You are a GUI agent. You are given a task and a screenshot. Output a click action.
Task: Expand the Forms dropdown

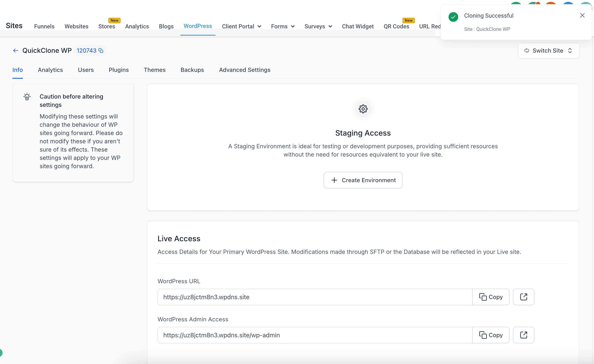click(x=283, y=26)
